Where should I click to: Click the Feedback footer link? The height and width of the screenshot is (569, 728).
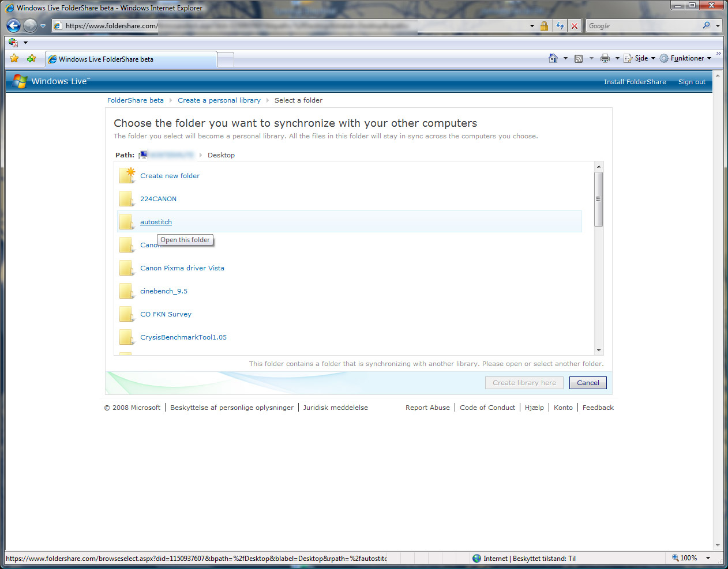click(x=598, y=408)
